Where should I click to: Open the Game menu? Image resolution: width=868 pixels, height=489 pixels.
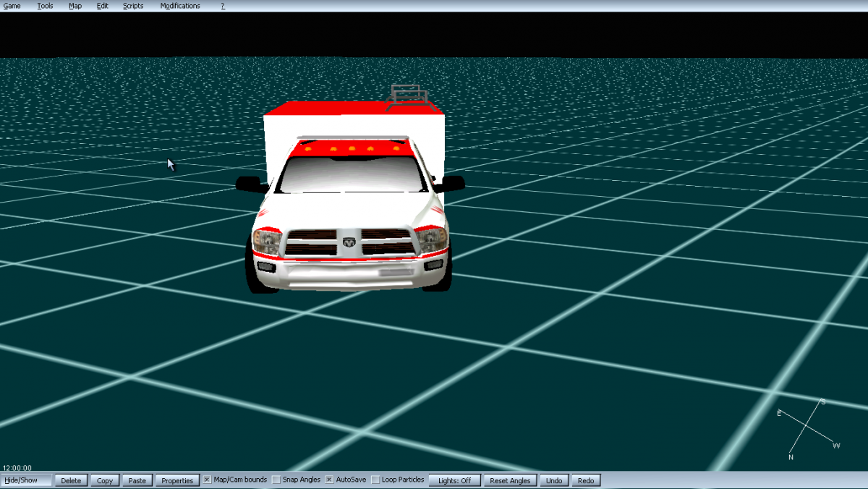coord(12,6)
